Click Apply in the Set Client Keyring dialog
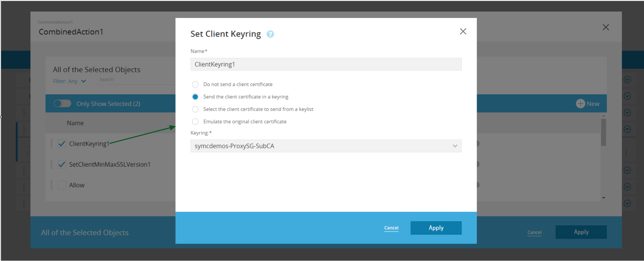The width and height of the screenshot is (644, 261). (x=436, y=228)
